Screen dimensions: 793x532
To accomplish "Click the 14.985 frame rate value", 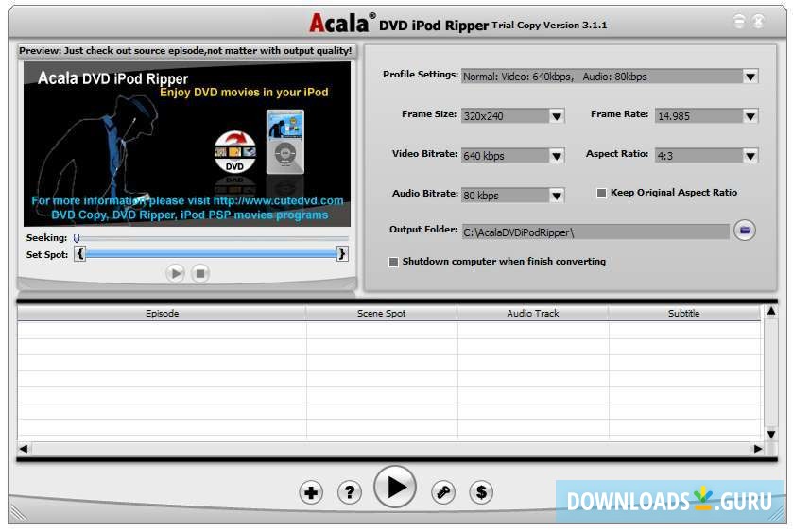I will [x=674, y=116].
